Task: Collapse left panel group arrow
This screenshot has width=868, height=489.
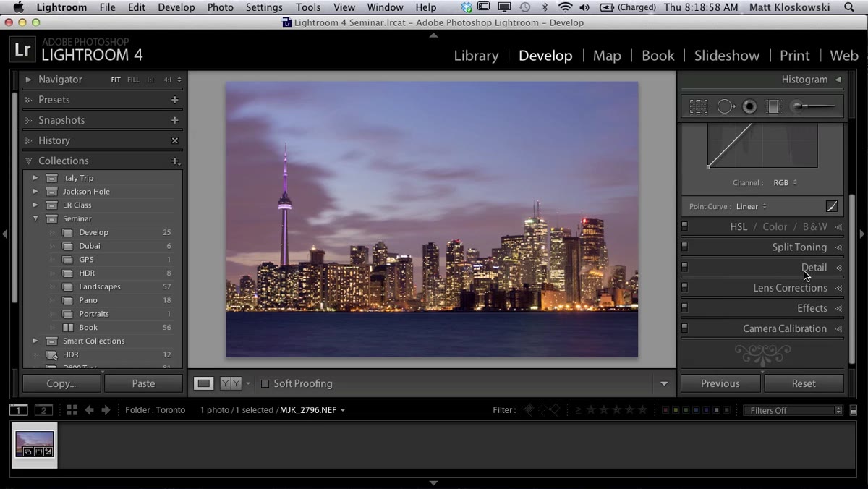Action: click(x=5, y=234)
